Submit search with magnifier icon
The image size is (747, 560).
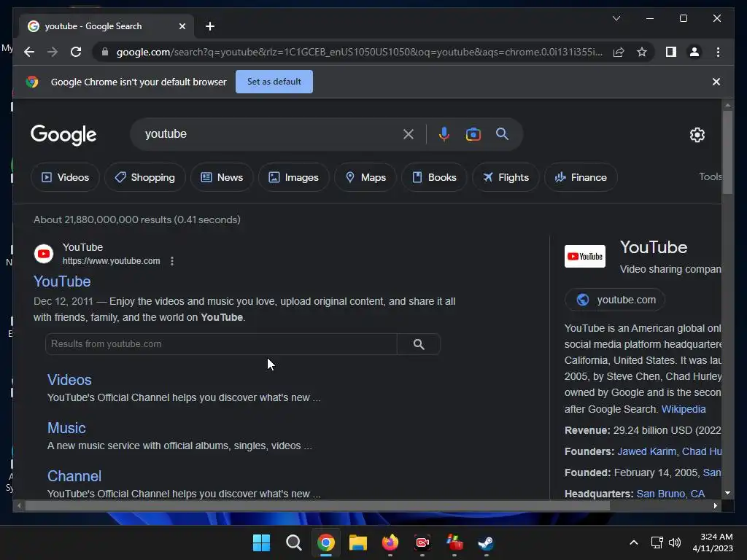[502, 134]
